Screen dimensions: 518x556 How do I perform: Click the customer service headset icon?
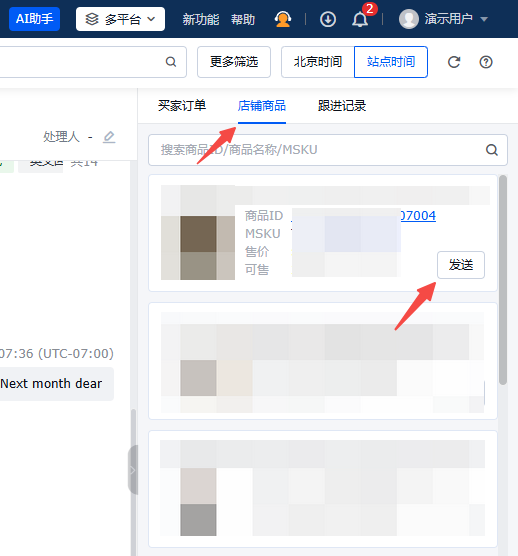point(283,19)
